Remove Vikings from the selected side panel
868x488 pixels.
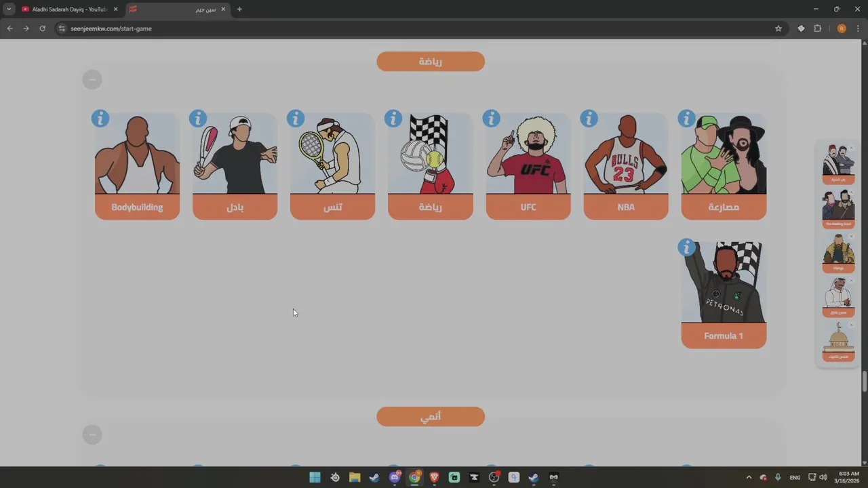[851, 237]
